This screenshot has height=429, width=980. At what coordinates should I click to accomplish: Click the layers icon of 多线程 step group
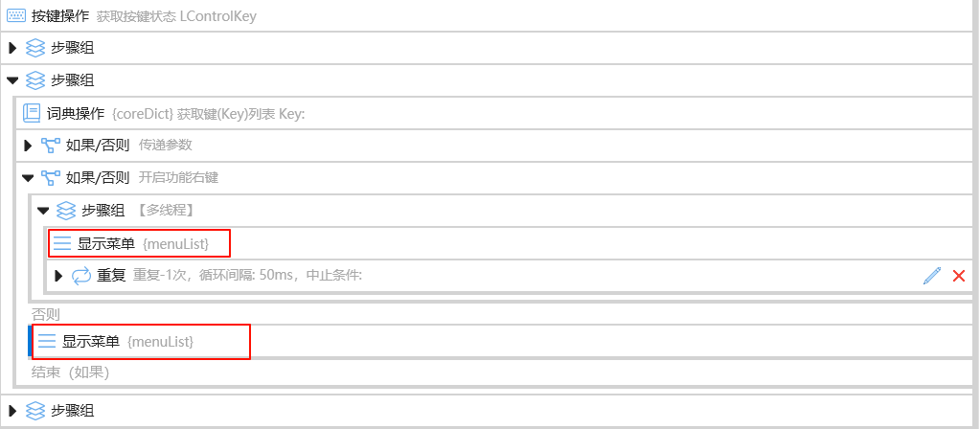[x=66, y=211]
